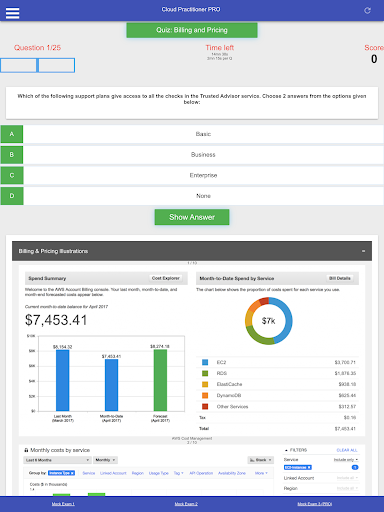Open the hamburger menu icon
The width and height of the screenshot is (384, 512).
12,13
